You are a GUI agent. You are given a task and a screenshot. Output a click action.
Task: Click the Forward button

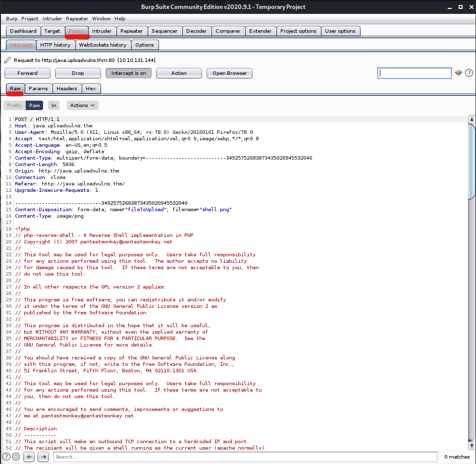coord(27,73)
